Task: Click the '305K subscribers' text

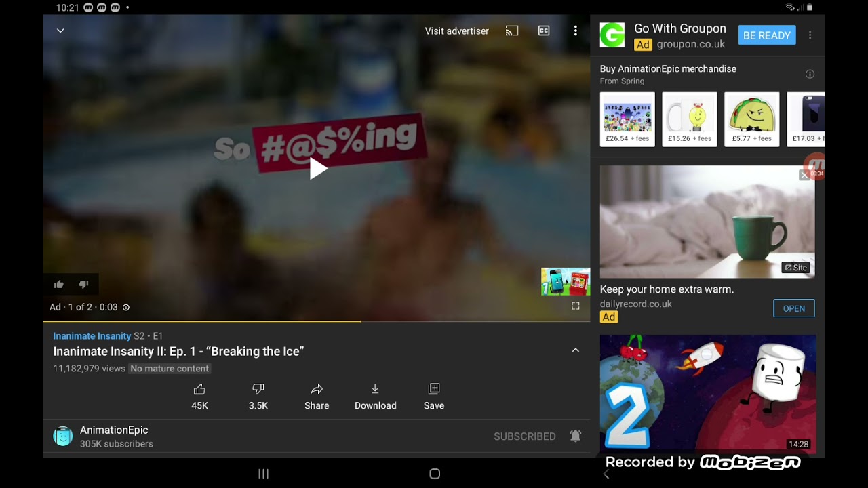Action: tap(117, 444)
